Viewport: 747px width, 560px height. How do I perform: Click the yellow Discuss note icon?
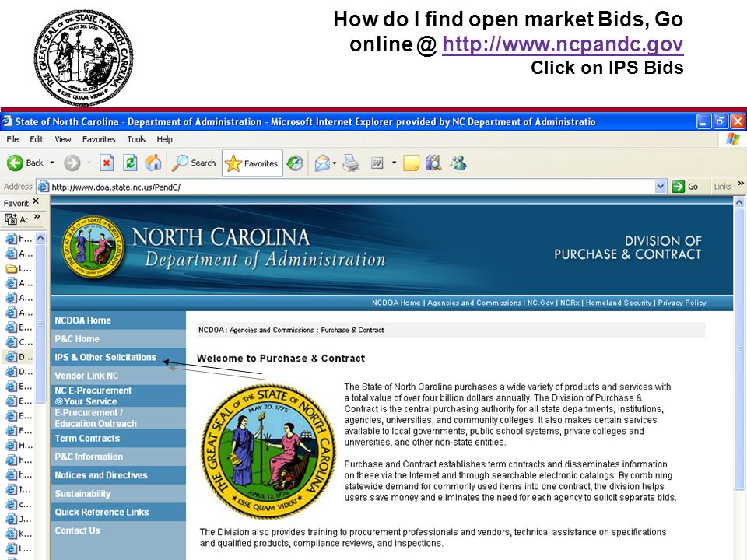click(x=411, y=163)
